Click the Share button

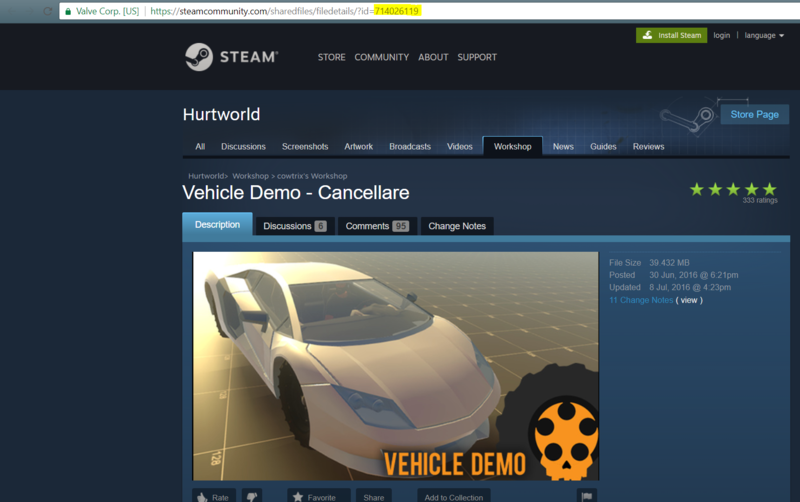(x=374, y=497)
